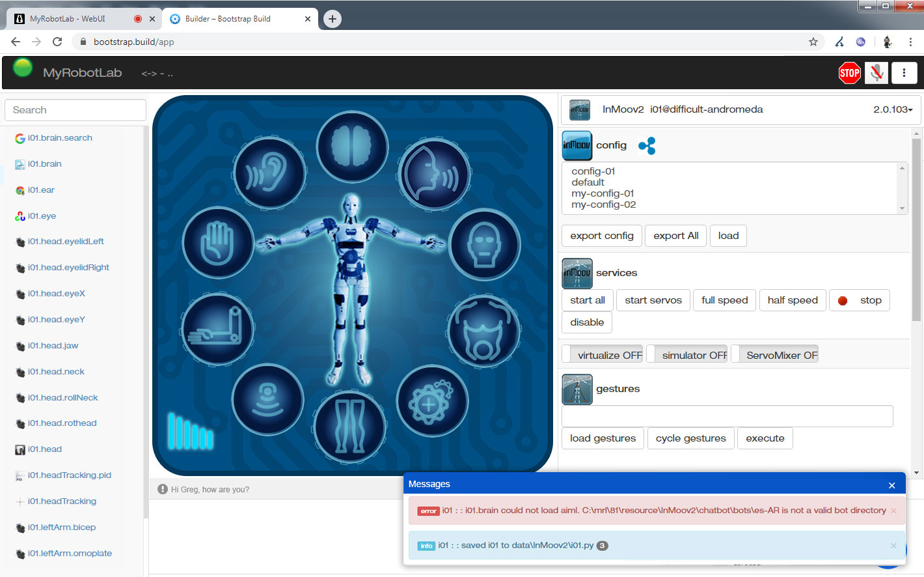This screenshot has height=577, width=924.
Task: Click the gestures robot icon
Action: 577,389
